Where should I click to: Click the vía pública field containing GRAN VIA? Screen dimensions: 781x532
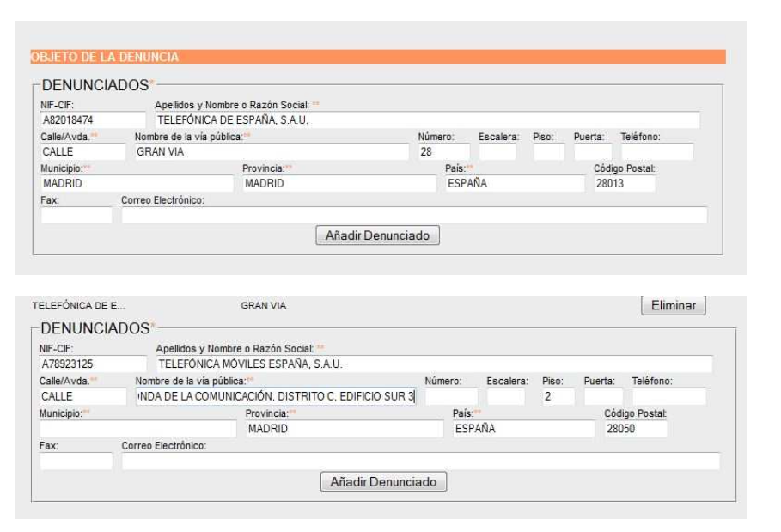(272, 152)
